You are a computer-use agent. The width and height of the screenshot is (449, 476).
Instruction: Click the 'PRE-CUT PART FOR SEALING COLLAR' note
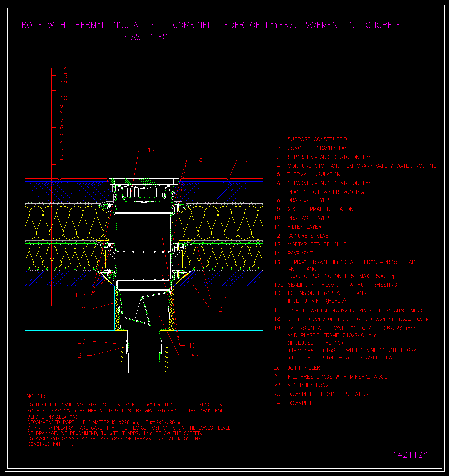click(357, 310)
